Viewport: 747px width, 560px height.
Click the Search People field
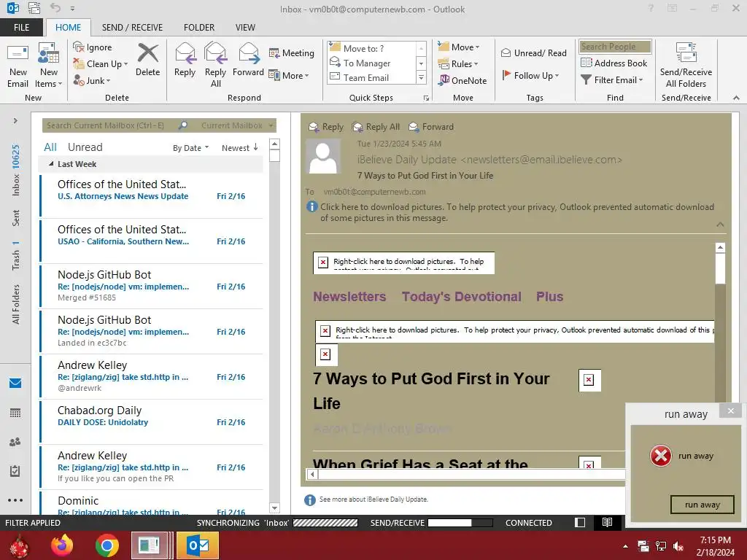coord(615,47)
